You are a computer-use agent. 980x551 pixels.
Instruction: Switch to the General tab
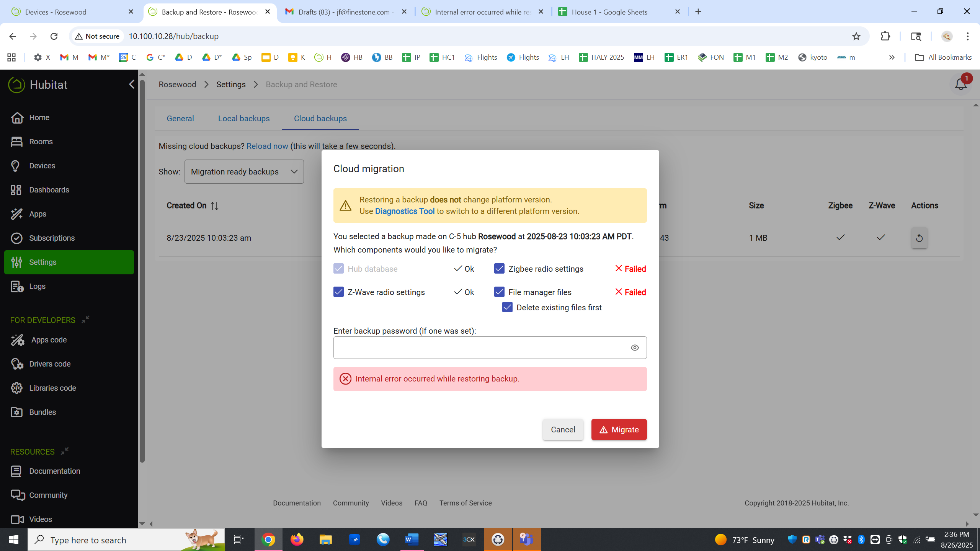(x=180, y=119)
